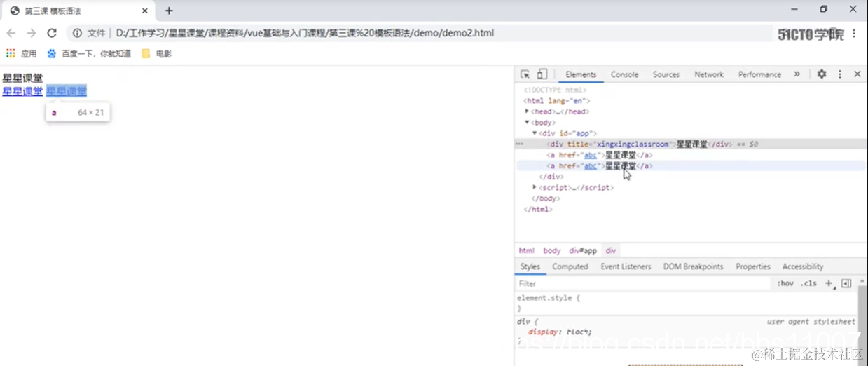This screenshot has height=366, width=868.
Task: Switch to the Sources tab
Action: point(666,74)
